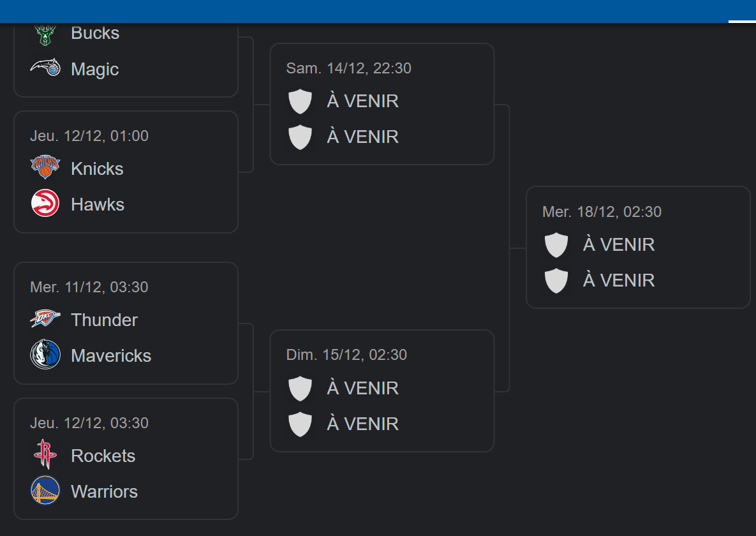Click the top shield in the 18/12 final
Viewport: 756px width, 536px height.
pyautogui.click(x=556, y=244)
